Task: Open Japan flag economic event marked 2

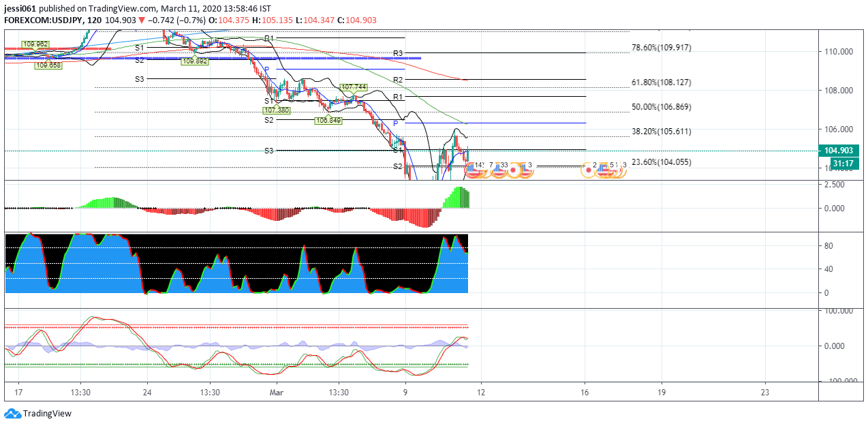Action: point(589,170)
